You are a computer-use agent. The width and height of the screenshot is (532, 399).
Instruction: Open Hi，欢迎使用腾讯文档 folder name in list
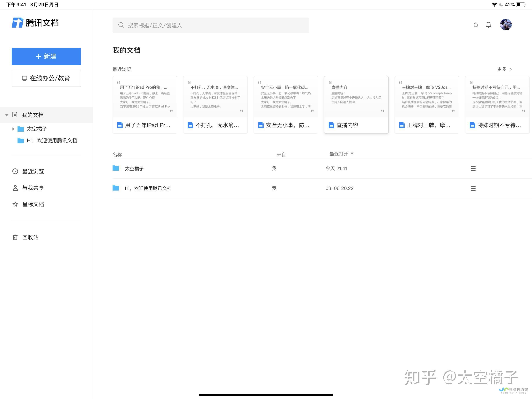(148, 188)
